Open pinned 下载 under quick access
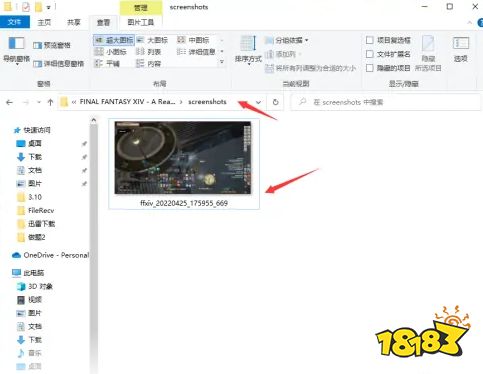This screenshot has width=483, height=374. [29, 157]
